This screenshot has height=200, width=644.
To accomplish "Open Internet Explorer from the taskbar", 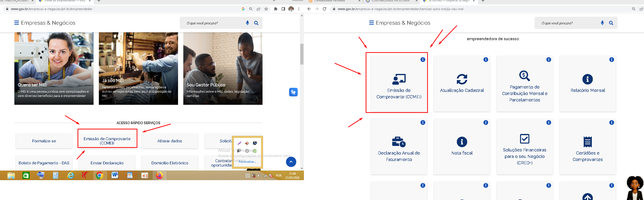I will (71, 176).
